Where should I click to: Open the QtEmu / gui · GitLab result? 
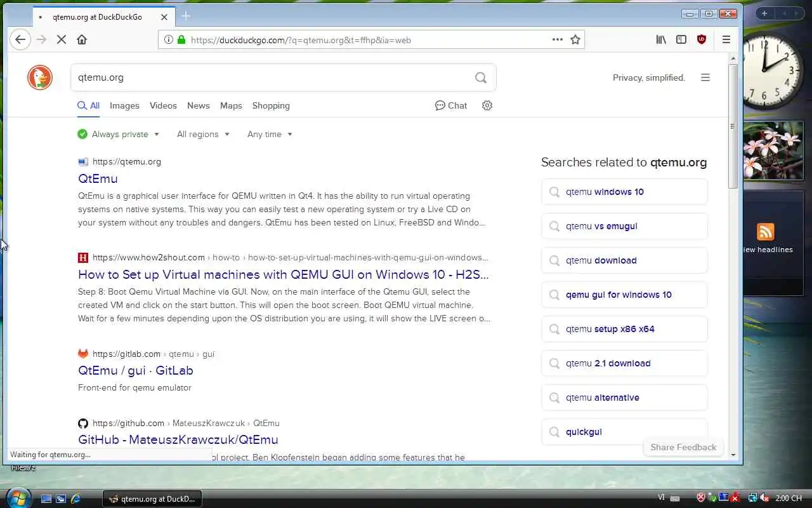coord(136,370)
